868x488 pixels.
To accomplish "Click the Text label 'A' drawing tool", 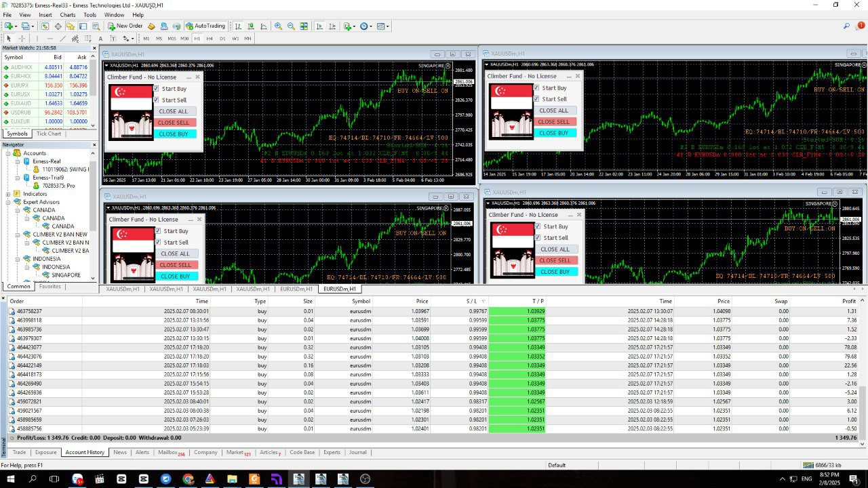I will click(x=100, y=39).
